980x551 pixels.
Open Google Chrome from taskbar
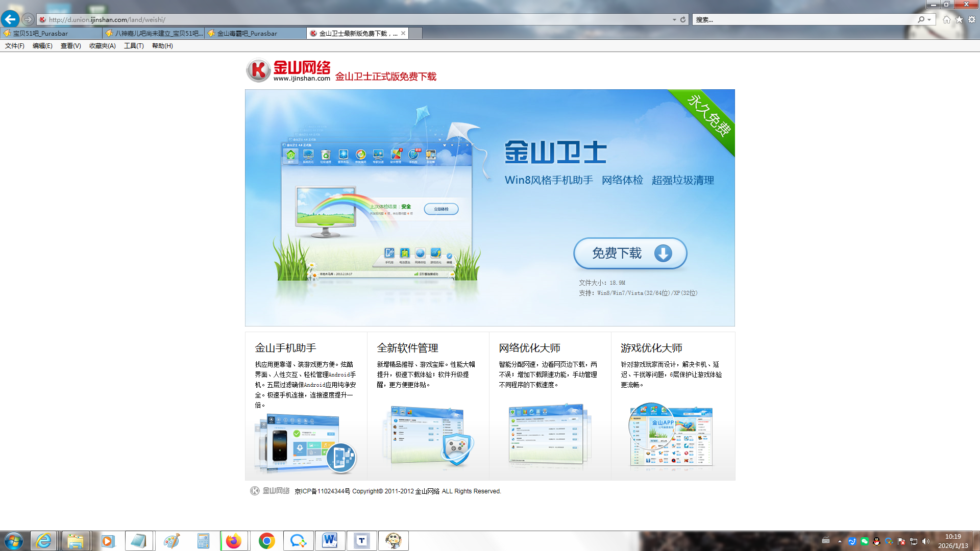tap(266, 541)
